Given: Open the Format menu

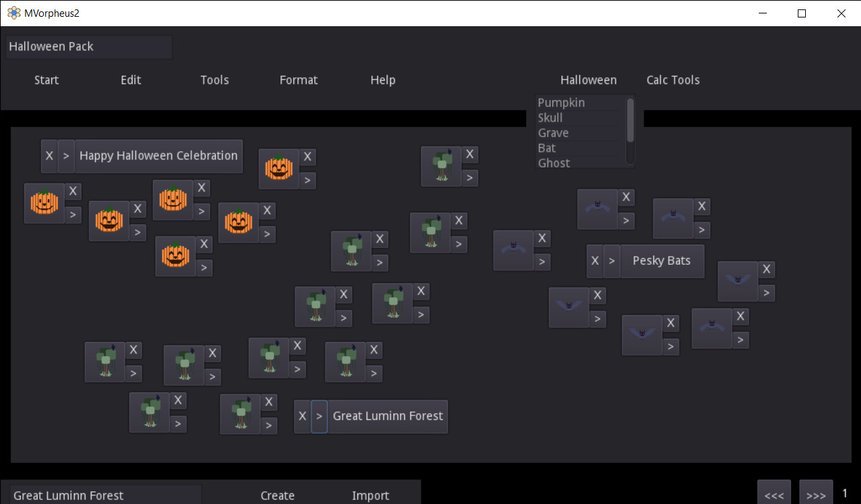Looking at the screenshot, I should [x=299, y=80].
